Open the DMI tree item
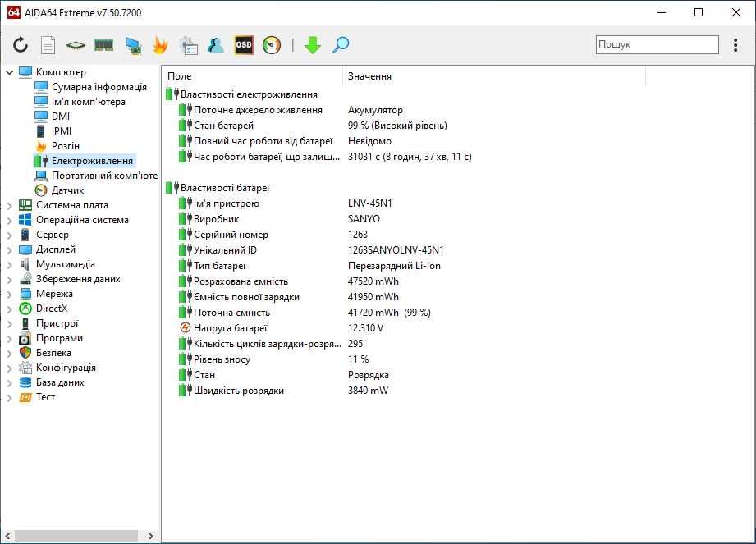This screenshot has height=544, width=756. [x=60, y=117]
